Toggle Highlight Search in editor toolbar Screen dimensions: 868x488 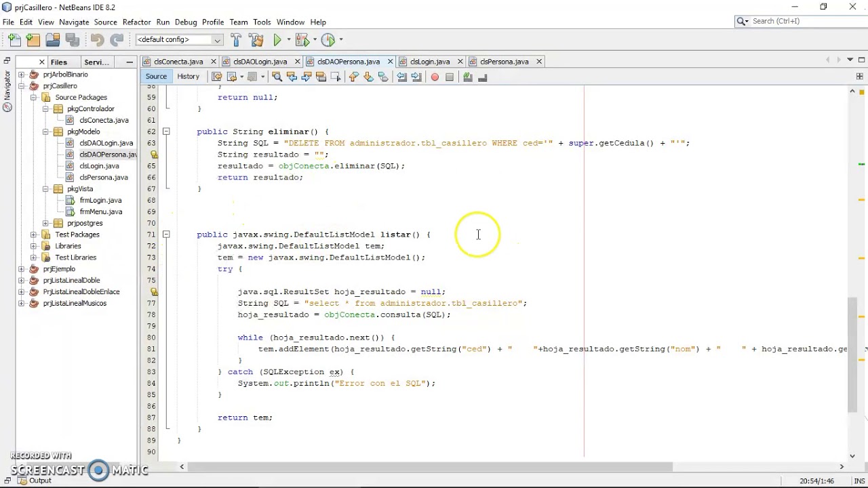[x=321, y=77]
